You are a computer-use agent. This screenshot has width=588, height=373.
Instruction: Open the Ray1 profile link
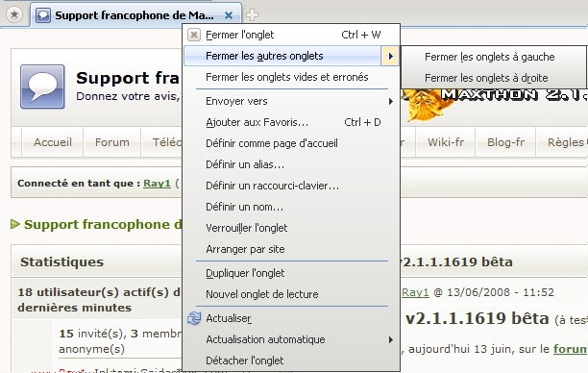pos(157,183)
